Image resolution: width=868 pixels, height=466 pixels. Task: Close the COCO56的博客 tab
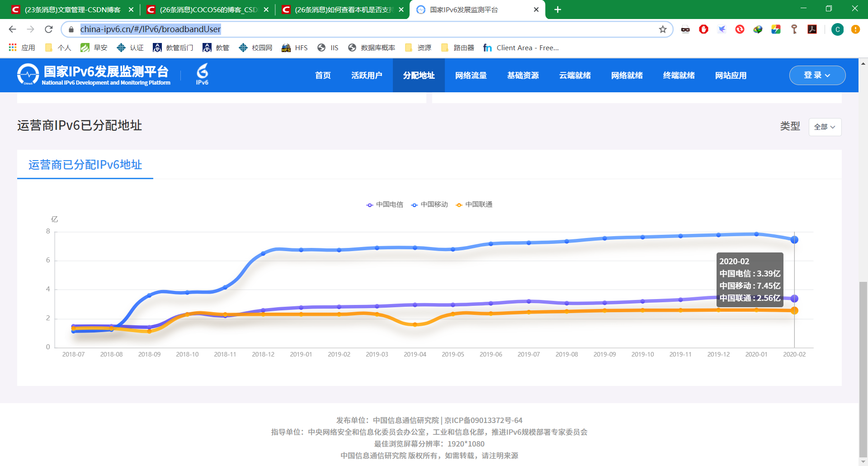pos(266,10)
